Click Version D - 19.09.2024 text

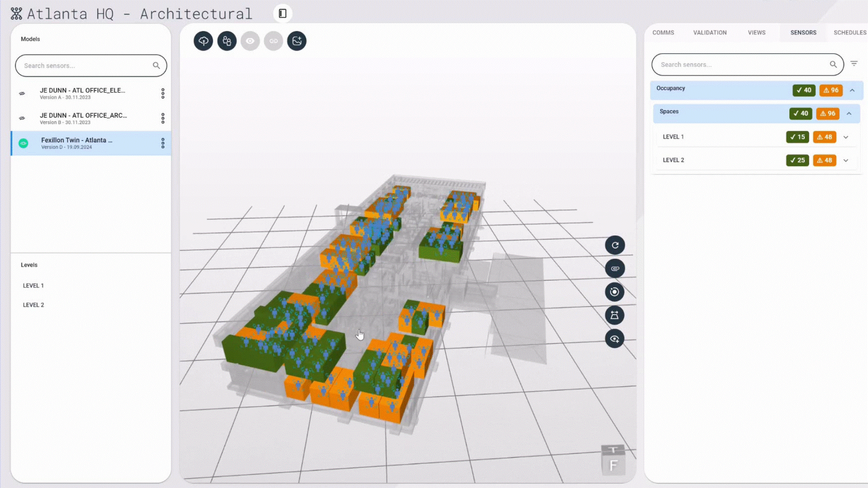[66, 147]
